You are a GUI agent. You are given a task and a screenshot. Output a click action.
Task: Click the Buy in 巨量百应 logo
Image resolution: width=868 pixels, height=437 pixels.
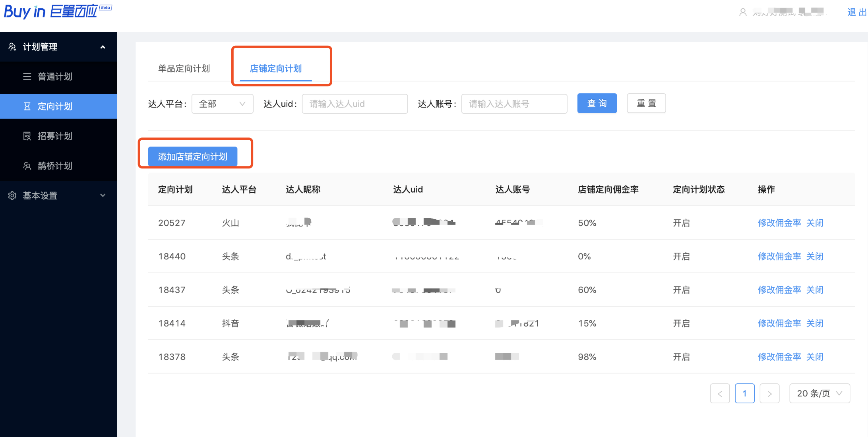[58, 12]
